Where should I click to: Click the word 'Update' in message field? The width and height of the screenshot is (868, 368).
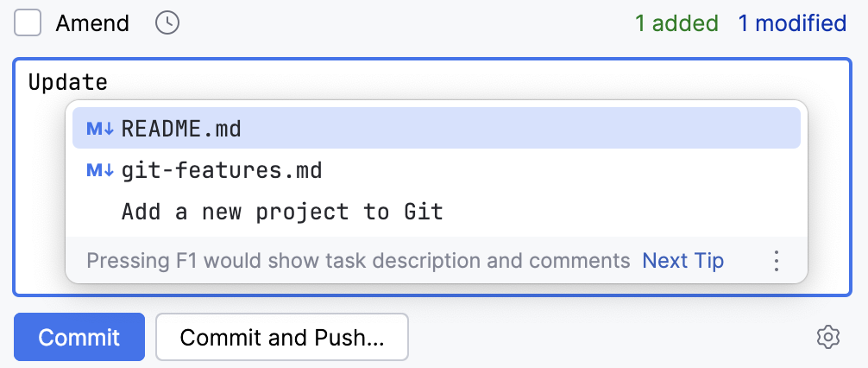pos(68,83)
